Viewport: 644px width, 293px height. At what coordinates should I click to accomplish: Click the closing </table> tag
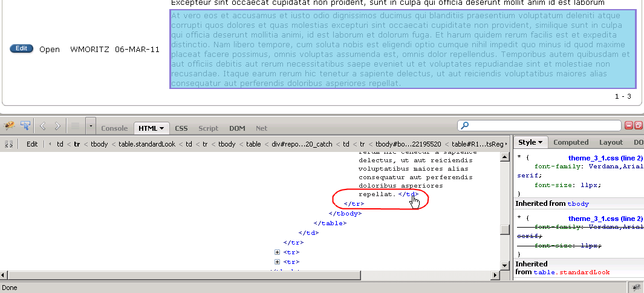coord(330,223)
